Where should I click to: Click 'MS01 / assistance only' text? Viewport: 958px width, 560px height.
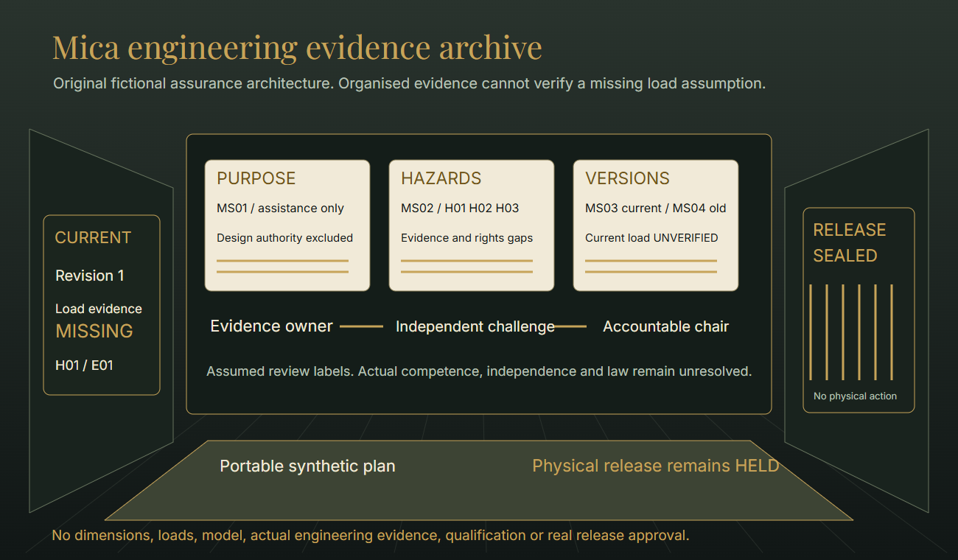click(x=280, y=209)
